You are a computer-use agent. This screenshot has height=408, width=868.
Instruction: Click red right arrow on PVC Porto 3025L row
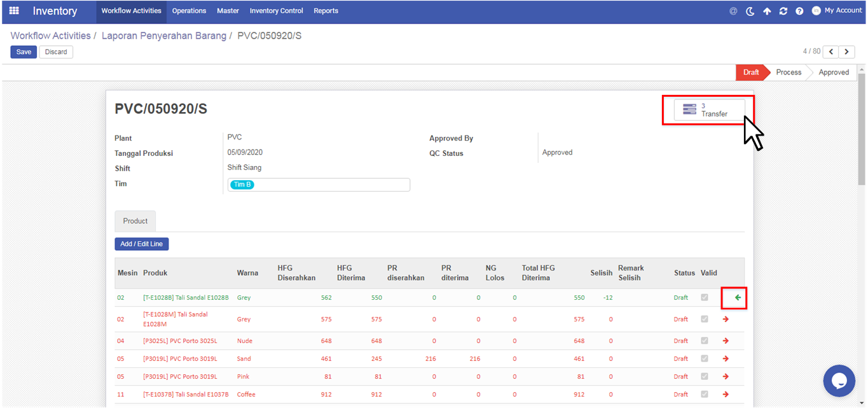[726, 341]
